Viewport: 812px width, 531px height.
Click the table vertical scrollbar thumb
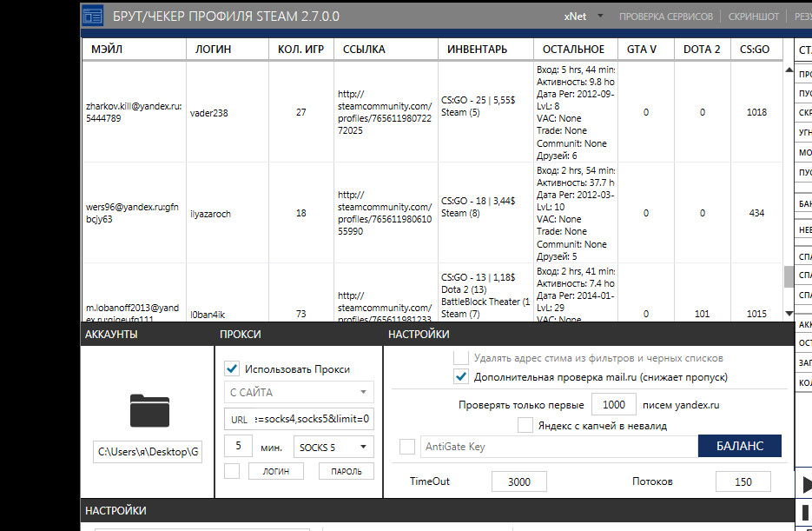pos(789,276)
